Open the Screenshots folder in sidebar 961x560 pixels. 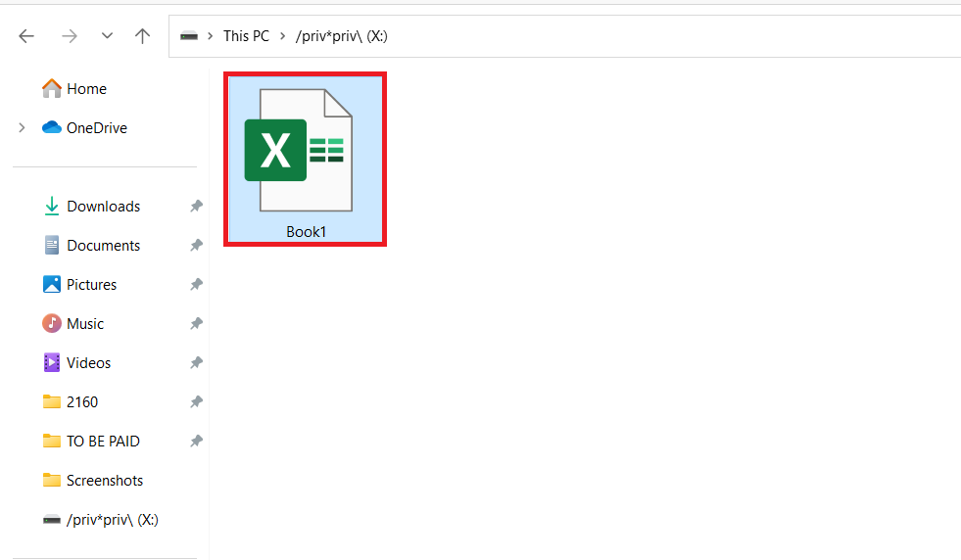tap(105, 481)
